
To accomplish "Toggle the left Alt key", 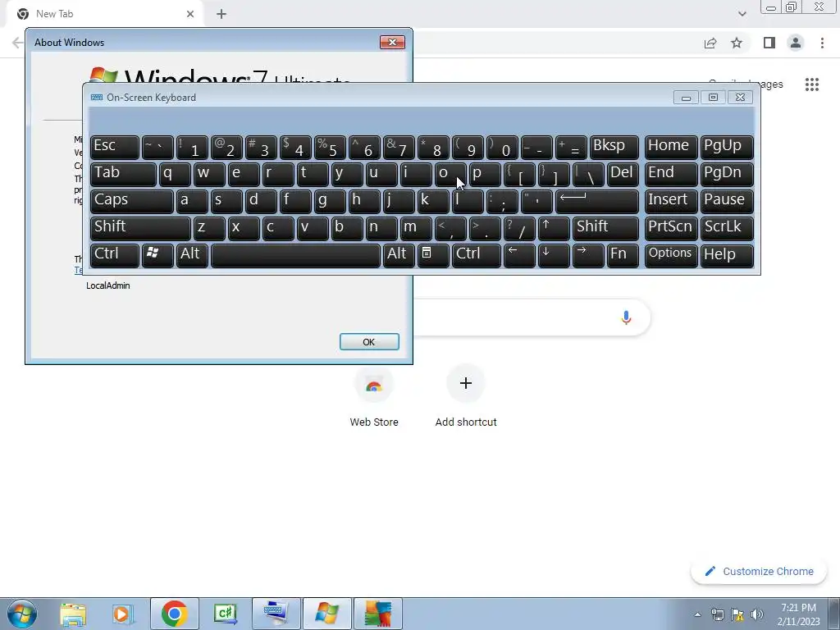I will [192, 255].
